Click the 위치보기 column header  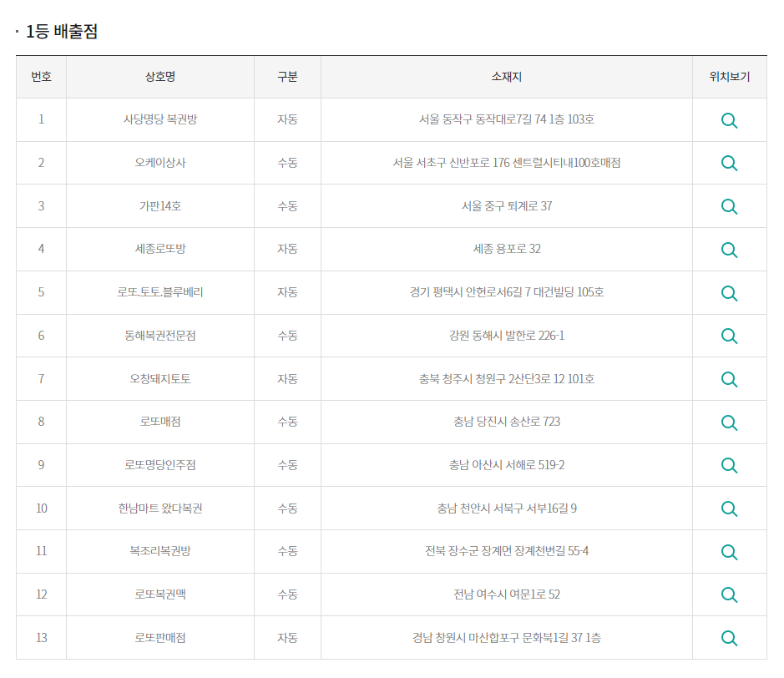click(x=730, y=77)
